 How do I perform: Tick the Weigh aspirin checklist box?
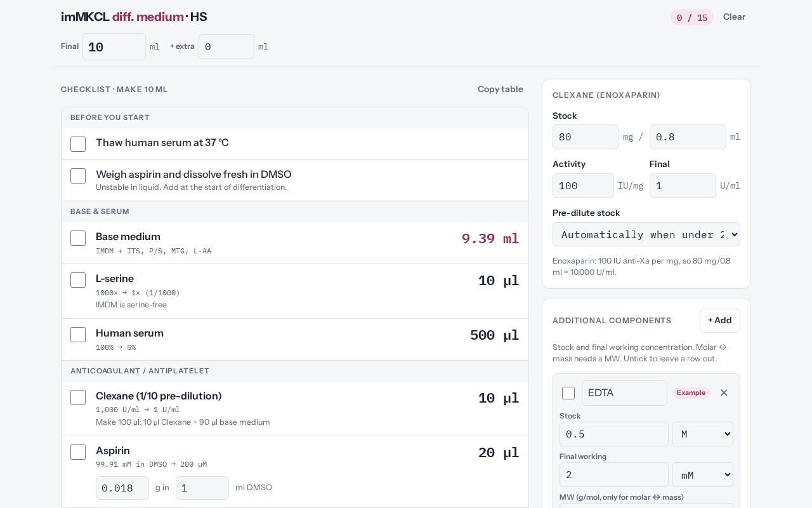(78, 176)
